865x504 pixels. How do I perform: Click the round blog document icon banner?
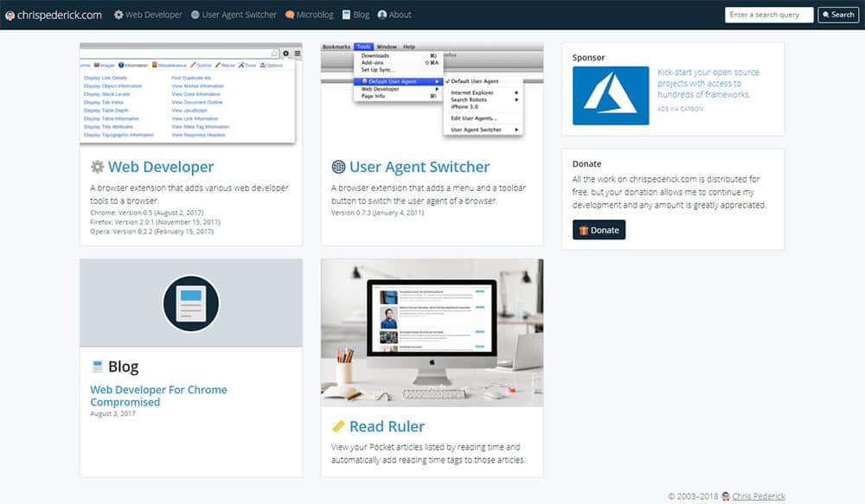(x=191, y=303)
